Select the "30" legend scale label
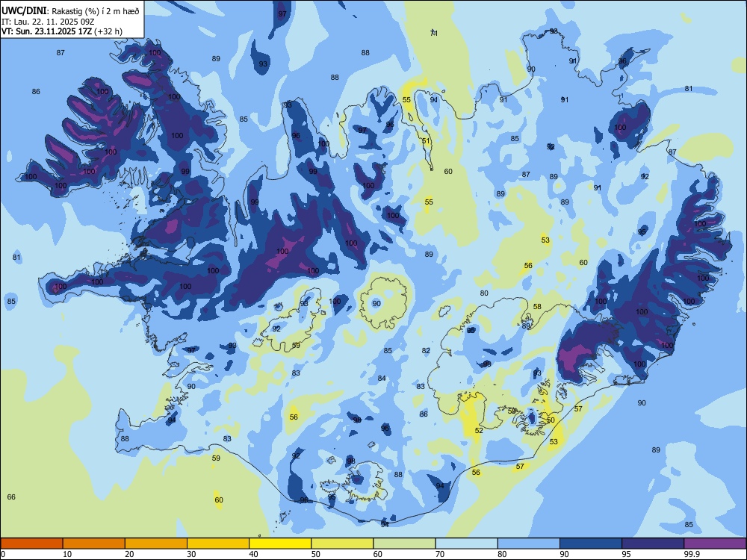The height and width of the screenshot is (560, 747). click(191, 554)
